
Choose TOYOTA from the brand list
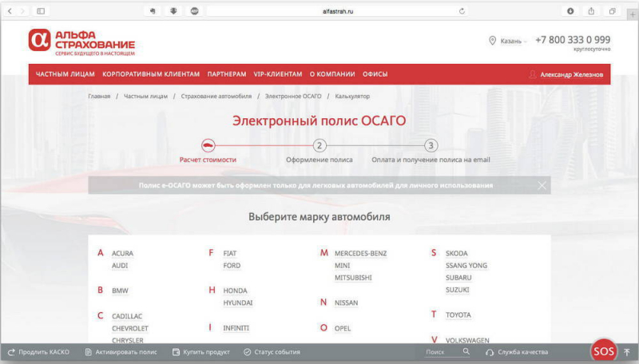point(458,315)
